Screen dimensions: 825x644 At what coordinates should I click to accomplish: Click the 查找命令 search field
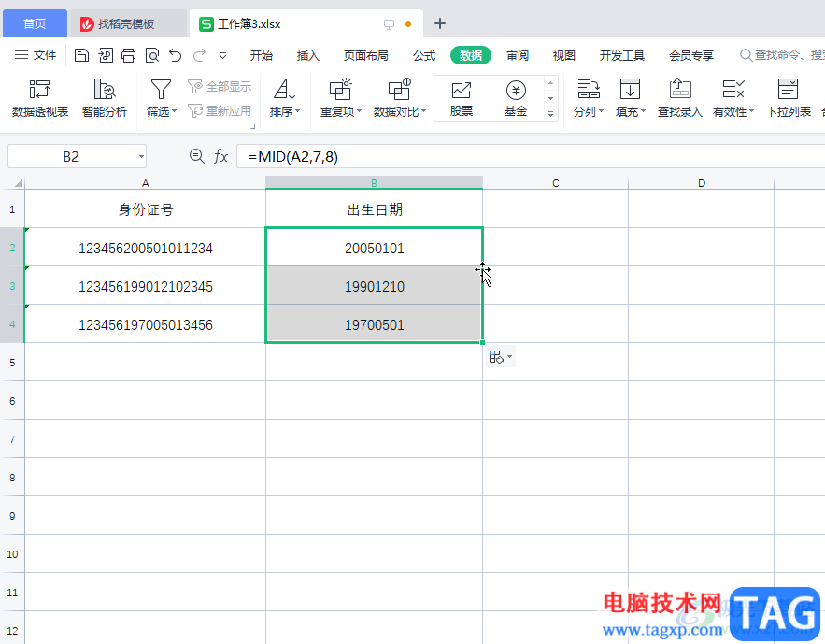tap(782, 55)
